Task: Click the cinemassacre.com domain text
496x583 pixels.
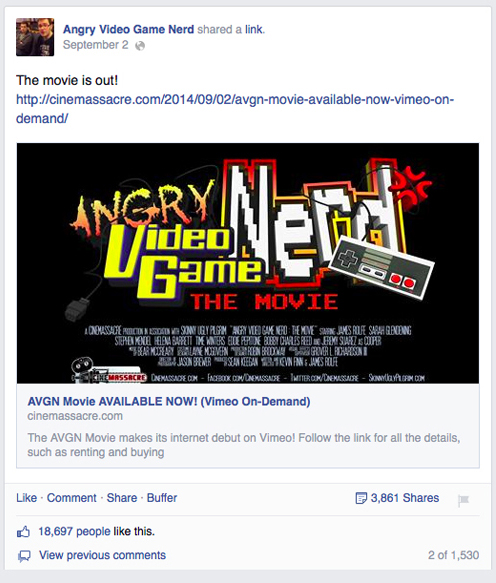Action: pyautogui.click(x=75, y=416)
